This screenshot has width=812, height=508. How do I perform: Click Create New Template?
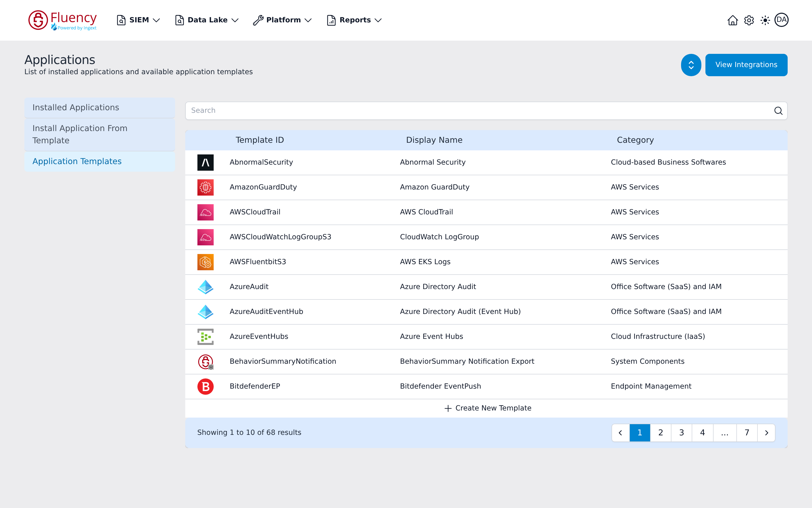pos(487,408)
